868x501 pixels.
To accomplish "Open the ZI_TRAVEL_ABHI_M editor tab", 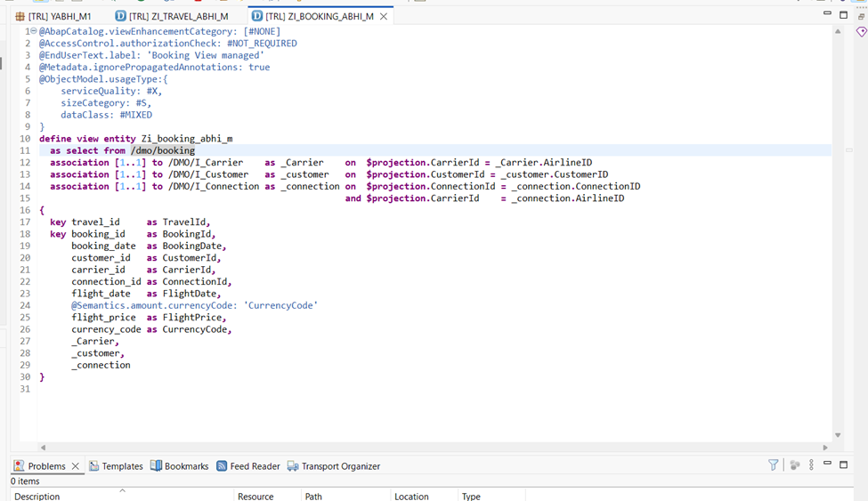I will (172, 17).
